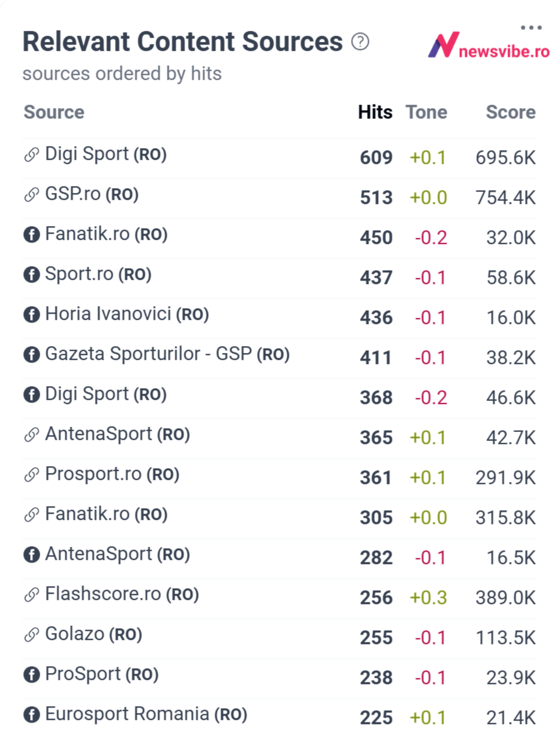Click the help question mark icon
The width and height of the screenshot is (559, 756).
tap(360, 42)
